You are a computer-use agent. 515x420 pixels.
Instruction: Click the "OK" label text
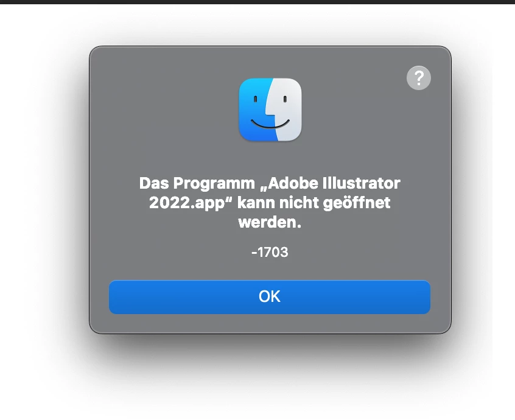pos(270,296)
